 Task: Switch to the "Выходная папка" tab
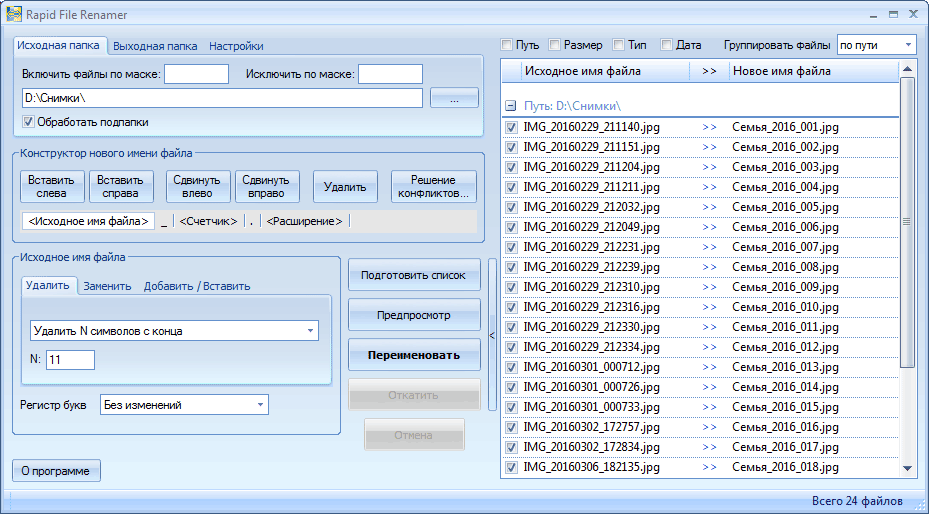(x=154, y=46)
